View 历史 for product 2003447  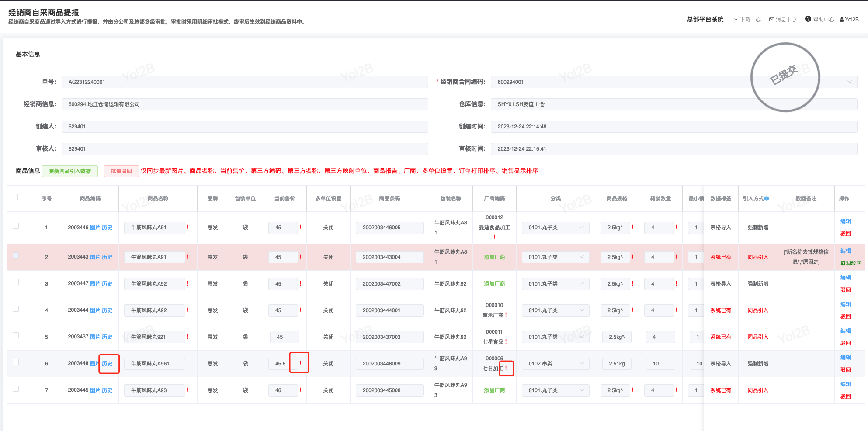pyautogui.click(x=107, y=284)
